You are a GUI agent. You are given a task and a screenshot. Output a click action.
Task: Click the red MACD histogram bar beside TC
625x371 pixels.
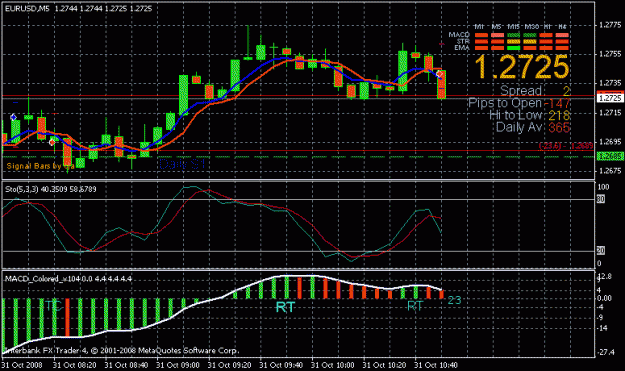pos(67,318)
